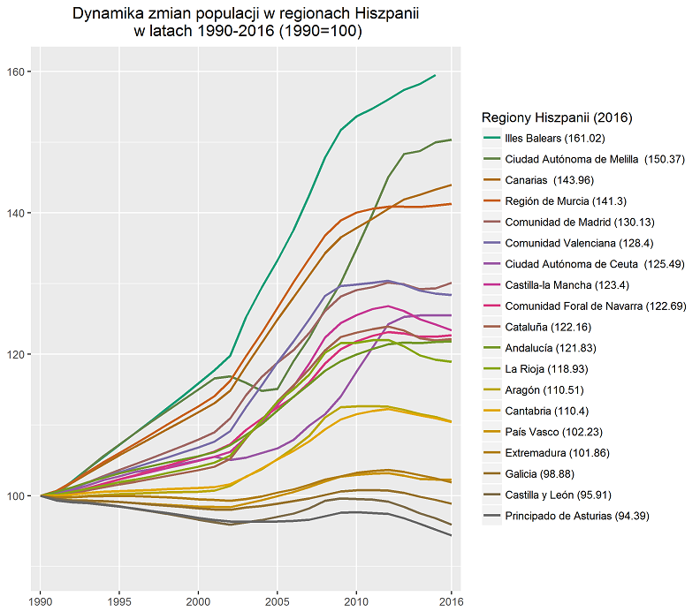
Task: Select legend label 'Comunidad Valenciana (128.4)'
Action: pyautogui.click(x=579, y=243)
